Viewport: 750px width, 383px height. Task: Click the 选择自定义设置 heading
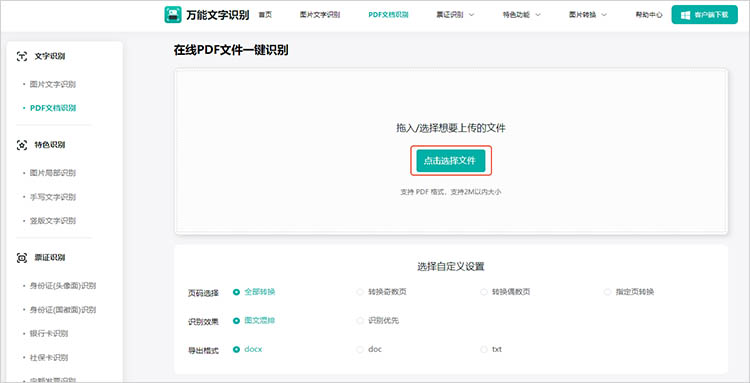(451, 266)
